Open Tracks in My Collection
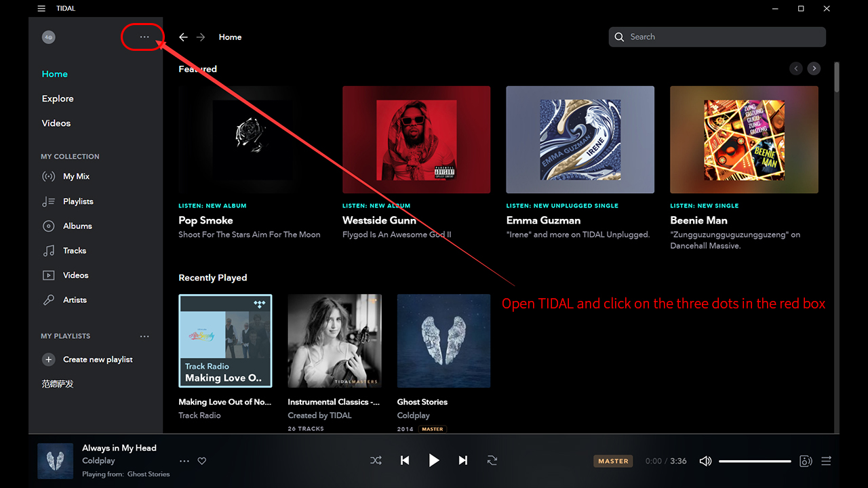 (x=64, y=251)
